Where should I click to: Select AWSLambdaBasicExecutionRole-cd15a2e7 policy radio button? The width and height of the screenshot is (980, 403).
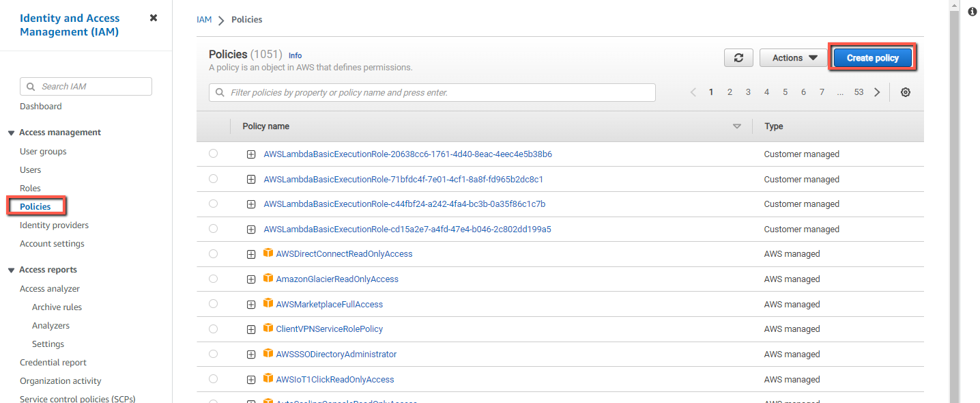click(x=213, y=229)
